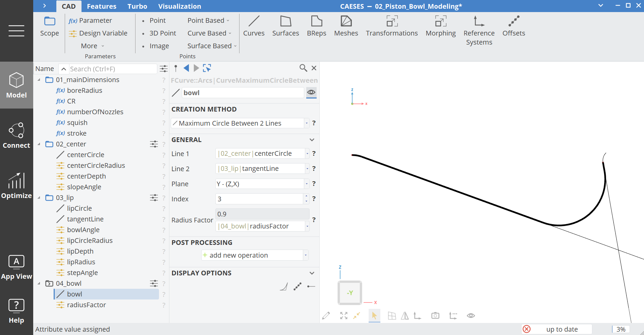644x335 pixels.
Task: Open tree filter settings next to search
Action: [x=164, y=69]
